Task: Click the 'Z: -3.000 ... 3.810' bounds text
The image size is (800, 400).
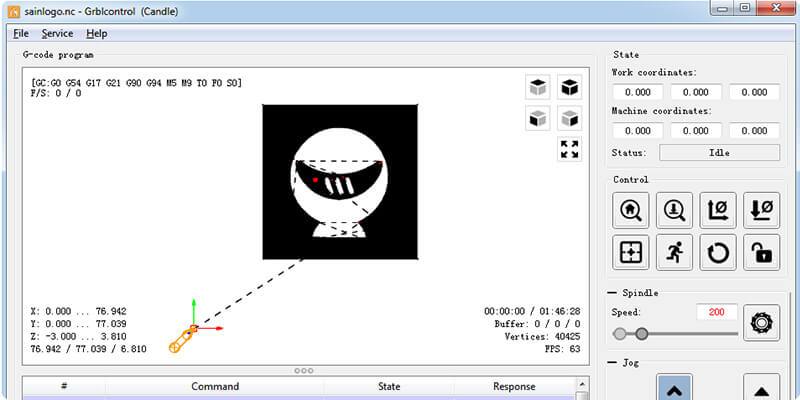Action: 79,337
